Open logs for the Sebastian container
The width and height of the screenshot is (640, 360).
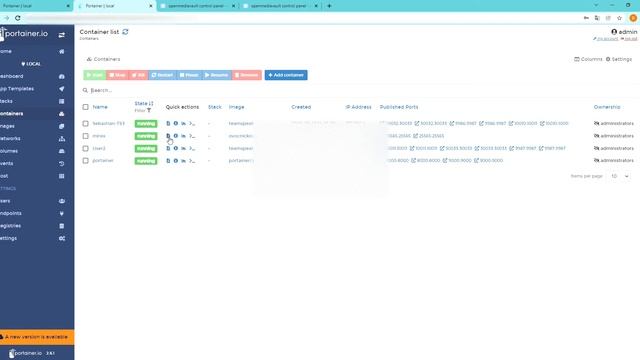168,123
